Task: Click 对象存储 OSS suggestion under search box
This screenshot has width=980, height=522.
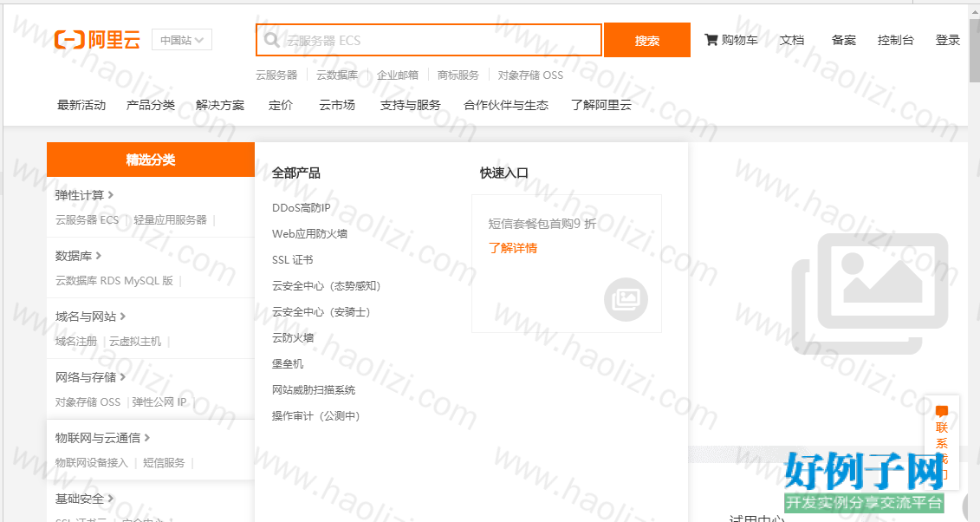Action: tap(530, 75)
